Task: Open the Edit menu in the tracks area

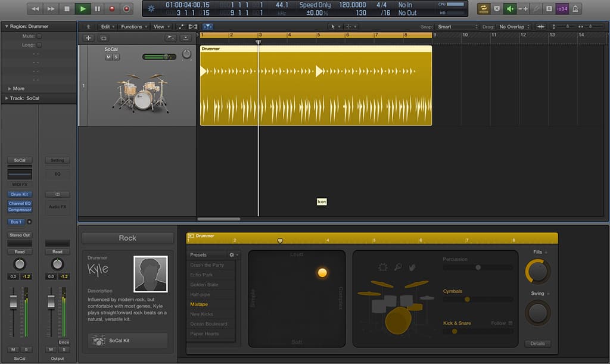Action: tap(107, 26)
